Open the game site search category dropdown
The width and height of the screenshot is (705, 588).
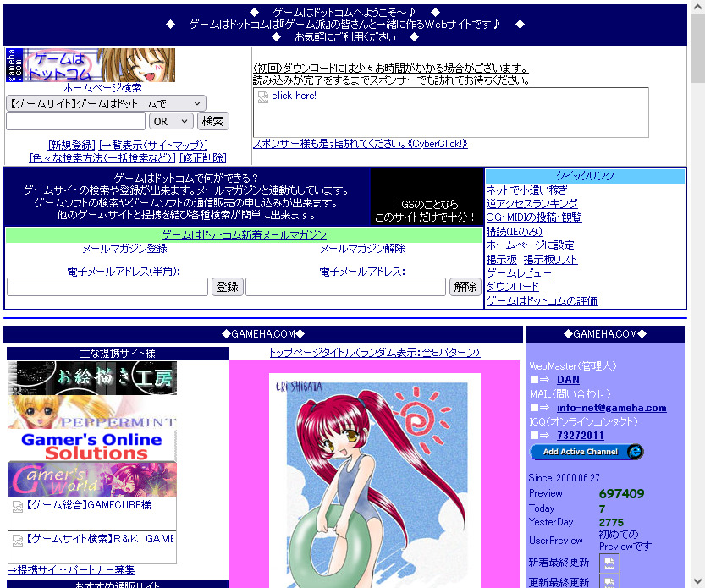pyautogui.click(x=106, y=104)
